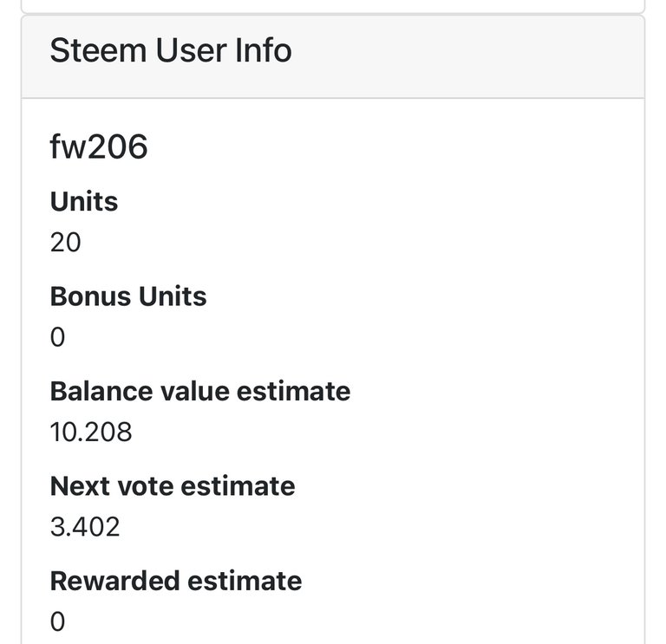The width and height of the screenshot is (666, 644).
Task: Select the fw206 username text
Action: click(99, 147)
